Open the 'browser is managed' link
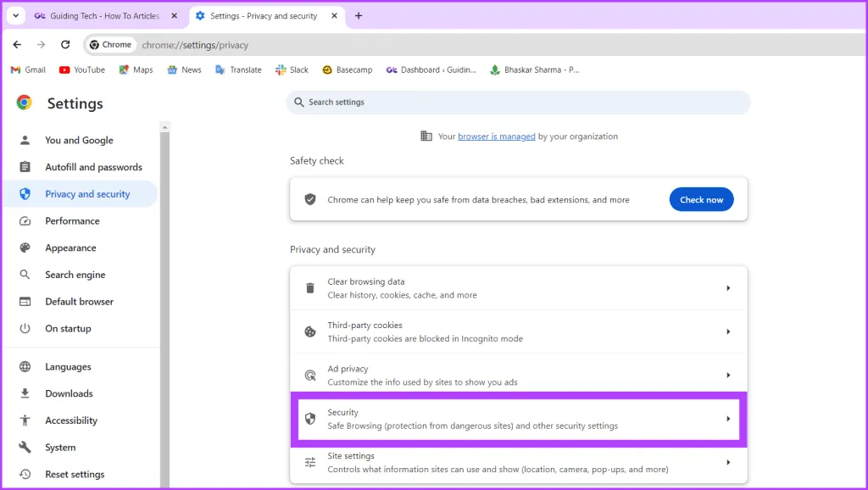The image size is (868, 490). click(x=496, y=136)
